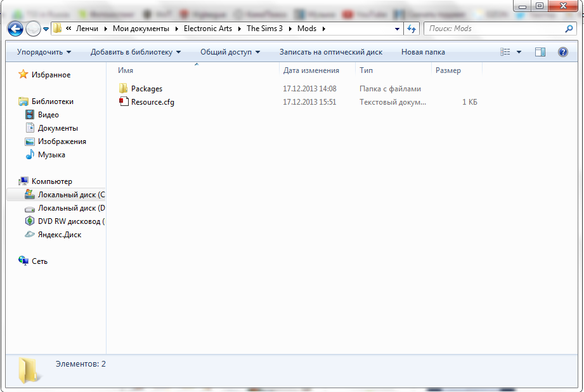Image resolution: width=584 pixels, height=392 pixels.
Task: Select Документы under Библиотеки
Action: tap(58, 128)
